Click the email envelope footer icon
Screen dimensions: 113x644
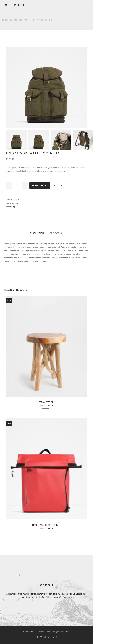[57, 637]
